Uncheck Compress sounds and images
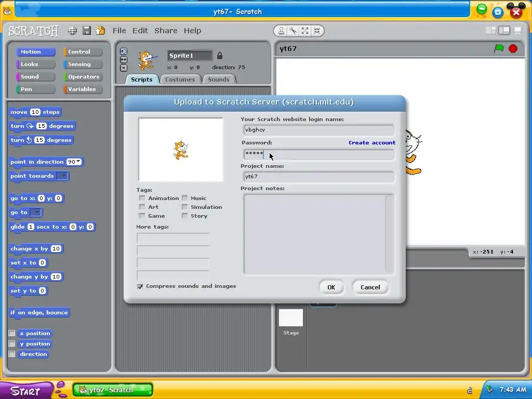The image size is (532, 399). click(140, 286)
